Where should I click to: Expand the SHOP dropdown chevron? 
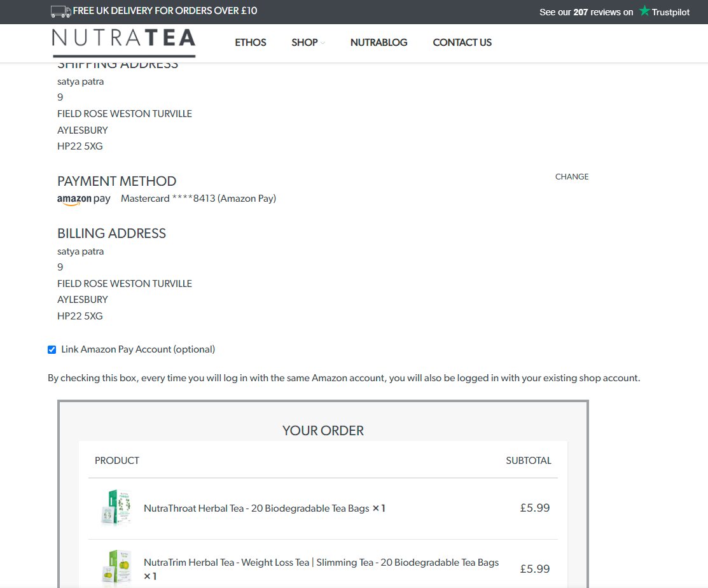coord(323,43)
